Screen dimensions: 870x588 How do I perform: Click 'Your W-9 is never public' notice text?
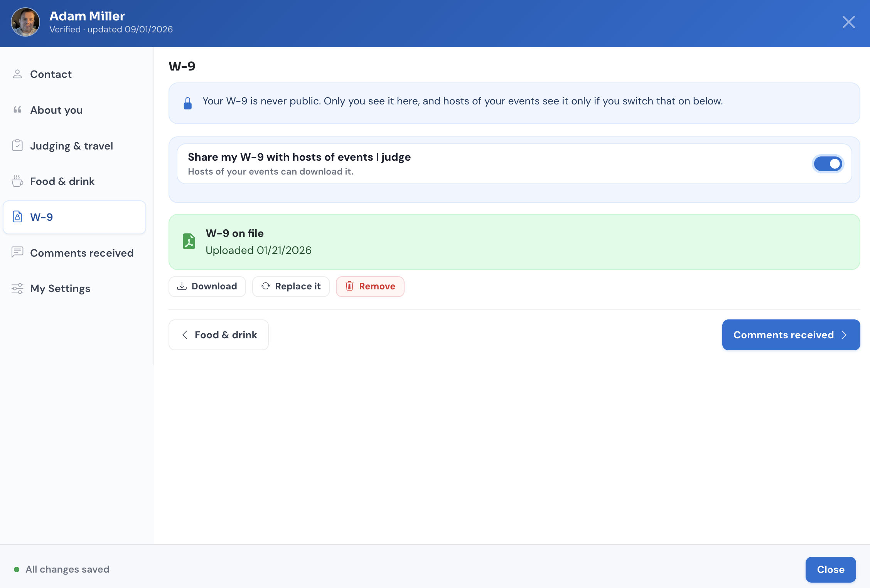463,101
